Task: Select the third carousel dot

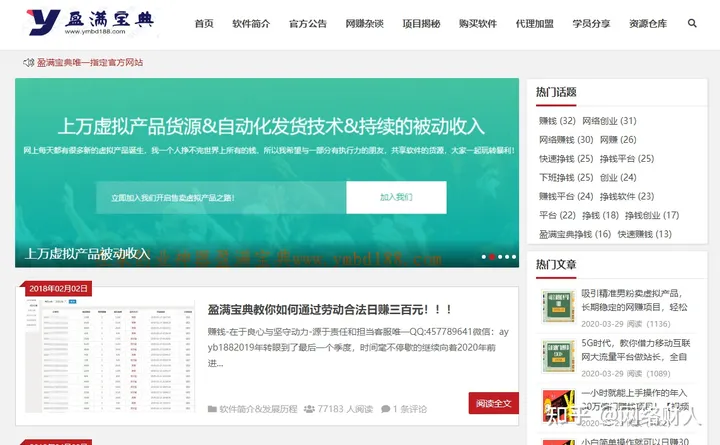Action: (x=500, y=257)
